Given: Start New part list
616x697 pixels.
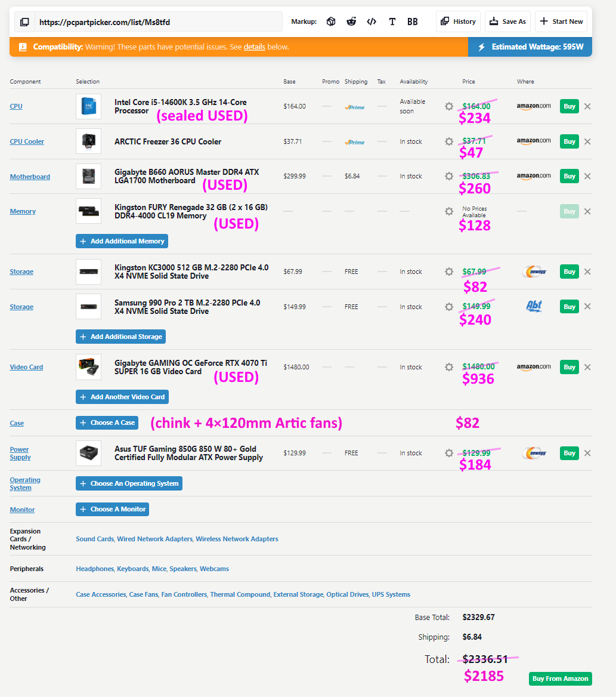Looking at the screenshot, I should pos(561,21).
